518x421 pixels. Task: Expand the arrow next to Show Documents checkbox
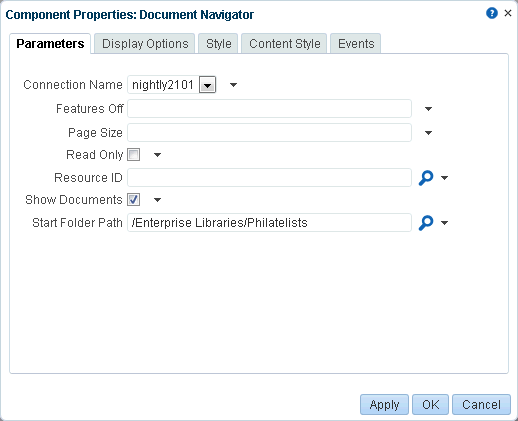pyautogui.click(x=157, y=200)
